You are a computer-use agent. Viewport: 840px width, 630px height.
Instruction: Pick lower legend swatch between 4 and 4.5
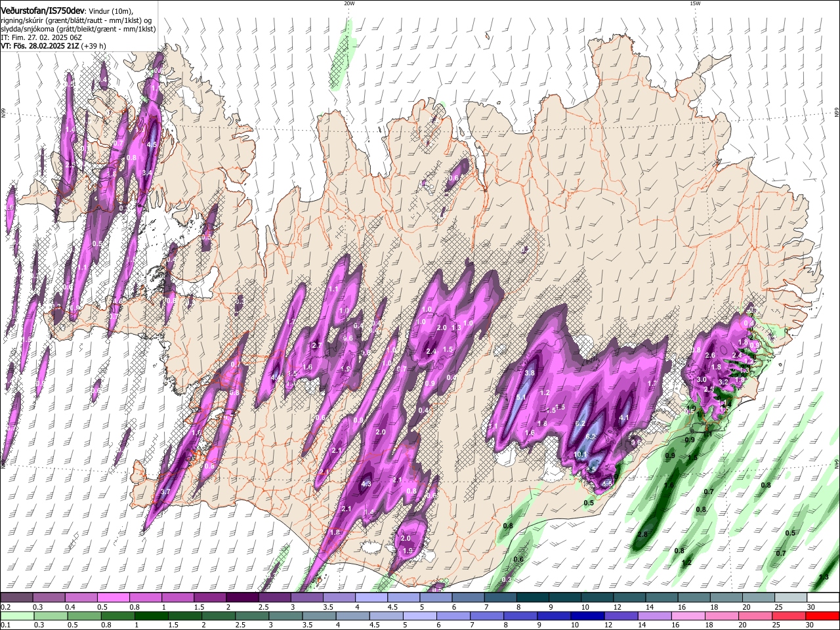(352, 616)
